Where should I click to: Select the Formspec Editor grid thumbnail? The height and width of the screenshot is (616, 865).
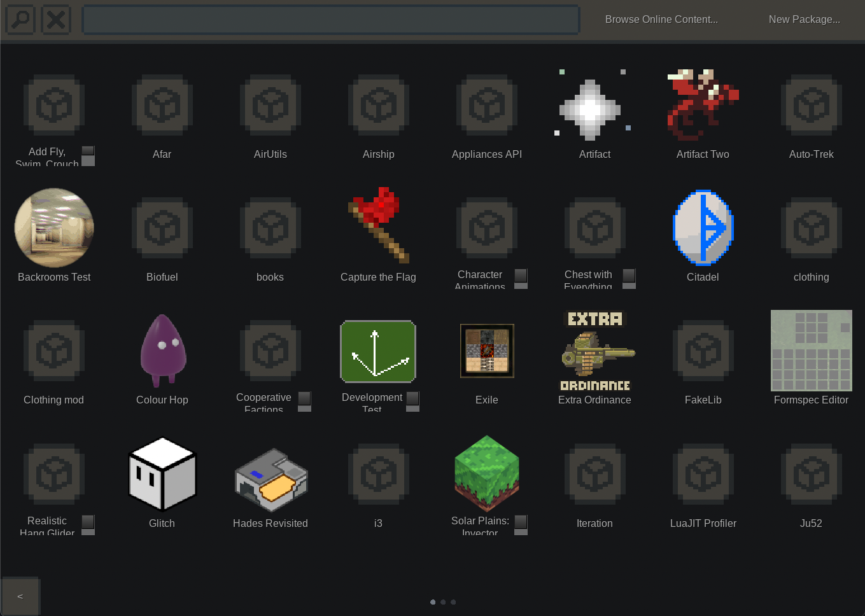point(811,351)
